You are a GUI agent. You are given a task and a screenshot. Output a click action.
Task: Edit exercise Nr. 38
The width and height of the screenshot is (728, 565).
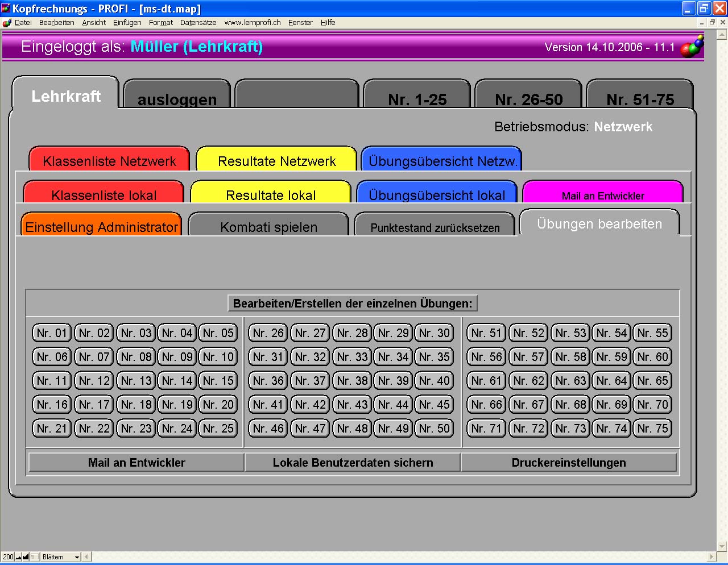(x=353, y=381)
